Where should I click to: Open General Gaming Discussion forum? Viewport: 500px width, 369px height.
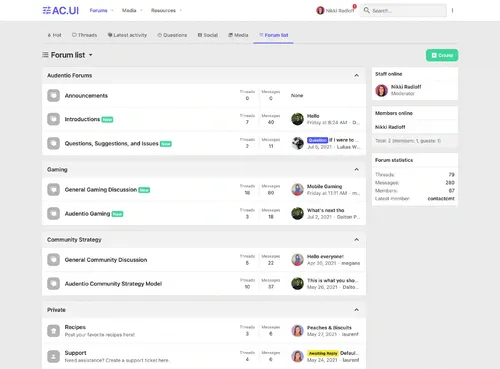point(101,189)
